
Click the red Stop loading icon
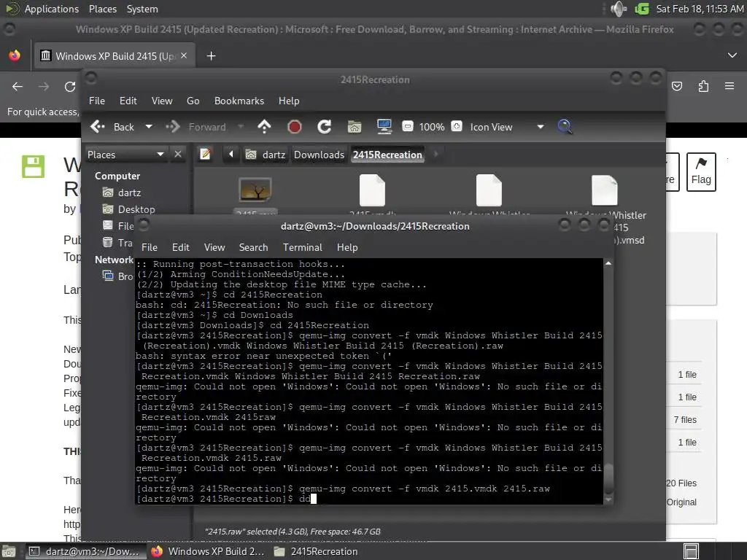point(295,127)
